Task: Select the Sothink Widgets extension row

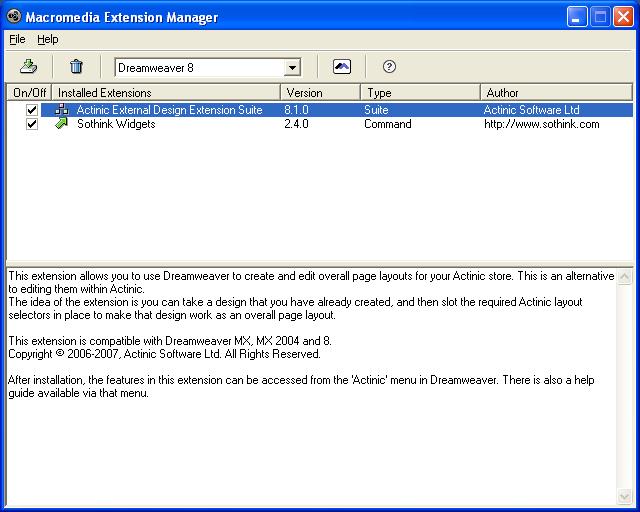Action: [116, 124]
